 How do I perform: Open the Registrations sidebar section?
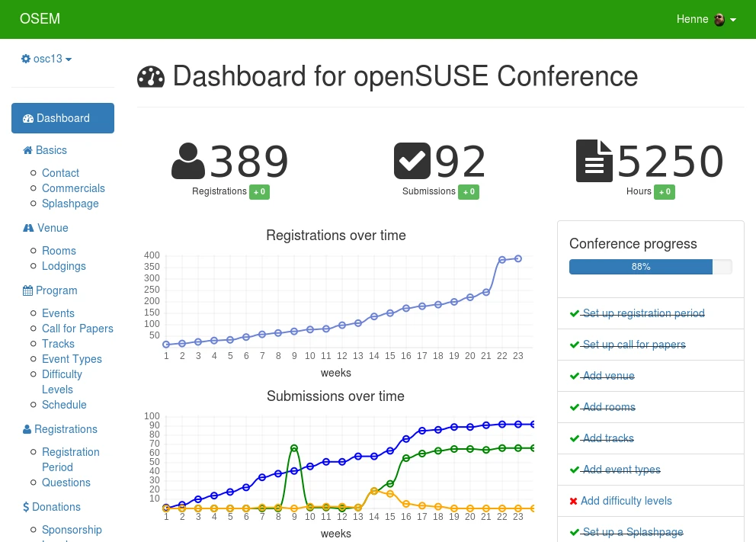pyautogui.click(x=66, y=430)
